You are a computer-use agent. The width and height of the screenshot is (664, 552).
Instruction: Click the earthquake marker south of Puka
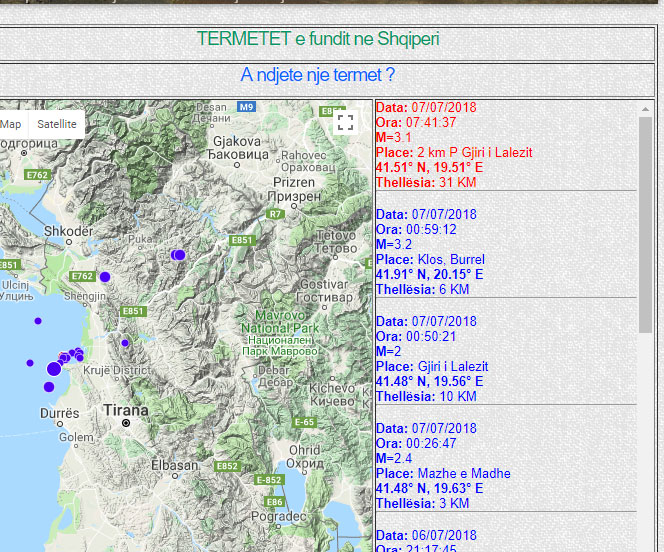click(x=179, y=255)
